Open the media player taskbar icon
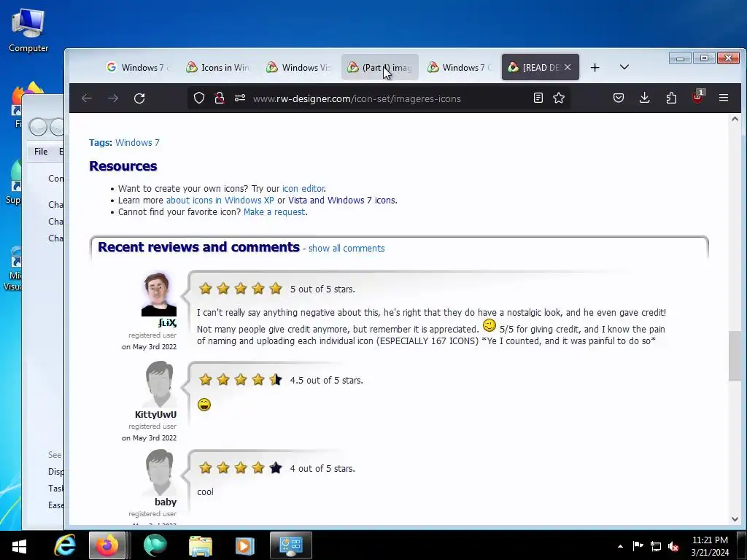Viewport: 747px width, 560px height. 244,545
